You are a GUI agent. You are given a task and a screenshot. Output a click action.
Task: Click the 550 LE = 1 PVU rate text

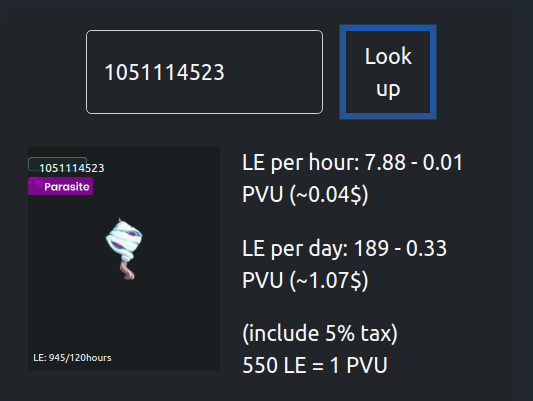click(x=315, y=365)
